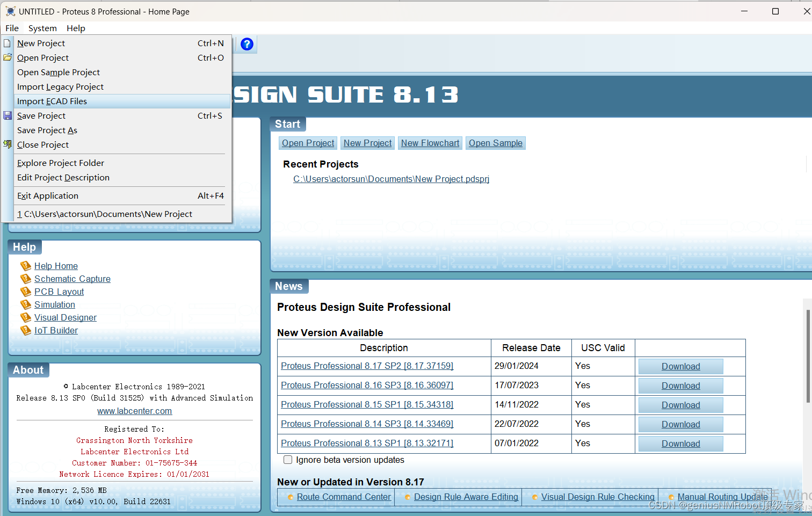812x516 pixels.
Task: Click the Save Project floppy disk icon
Action: pos(8,115)
